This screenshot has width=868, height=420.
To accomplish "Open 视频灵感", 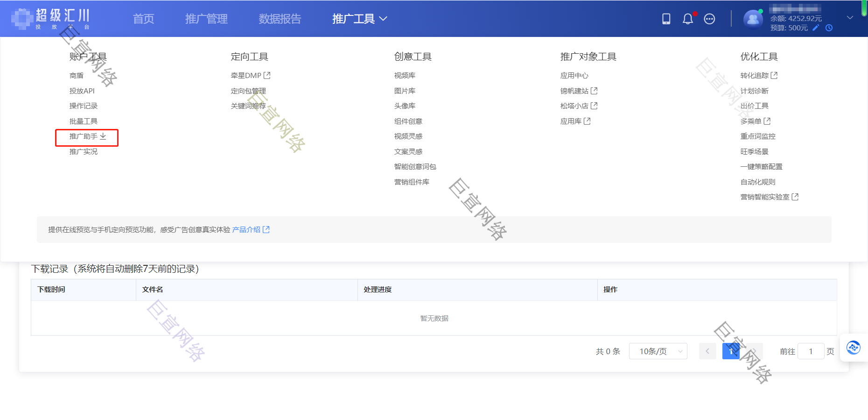I will click(408, 136).
